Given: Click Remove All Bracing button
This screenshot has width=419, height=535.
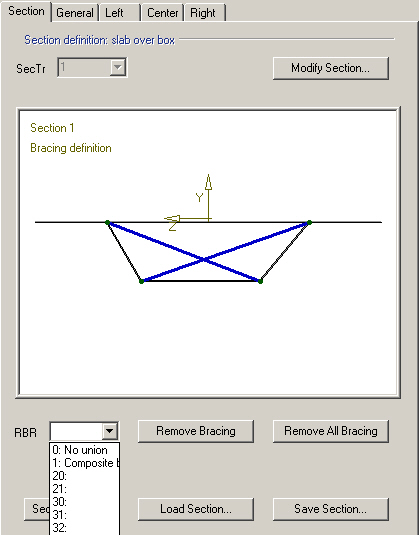Looking at the screenshot, I should pyautogui.click(x=331, y=431).
